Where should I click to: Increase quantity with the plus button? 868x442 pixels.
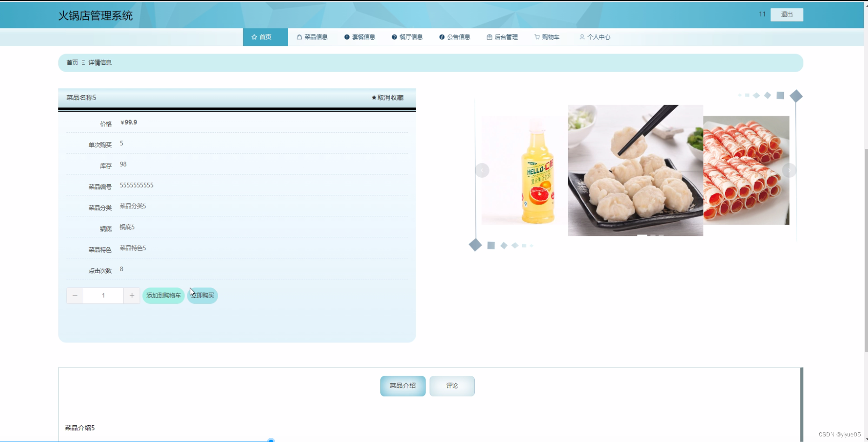point(132,295)
